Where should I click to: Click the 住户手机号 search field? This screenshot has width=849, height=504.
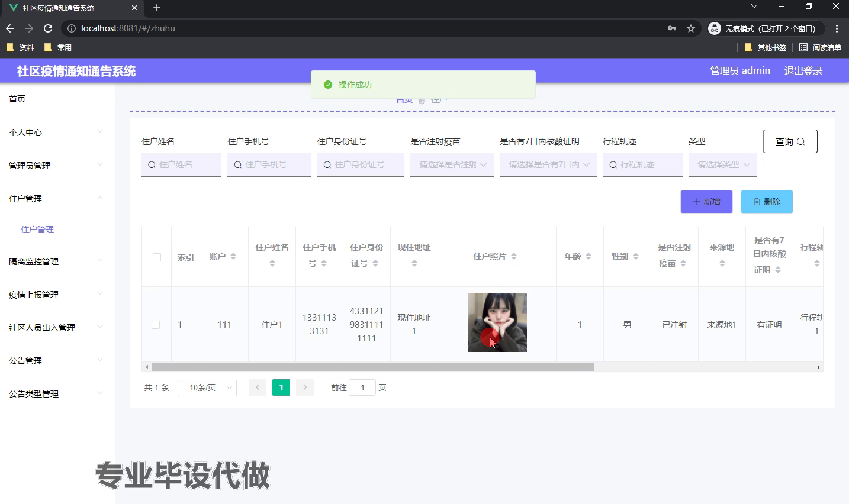pos(269,164)
